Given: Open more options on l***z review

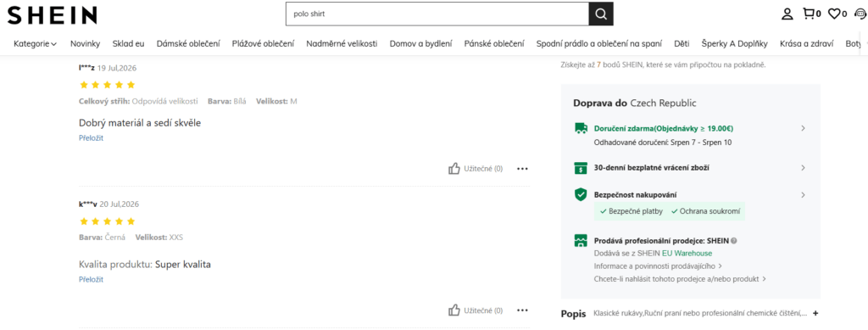Looking at the screenshot, I should 522,169.
